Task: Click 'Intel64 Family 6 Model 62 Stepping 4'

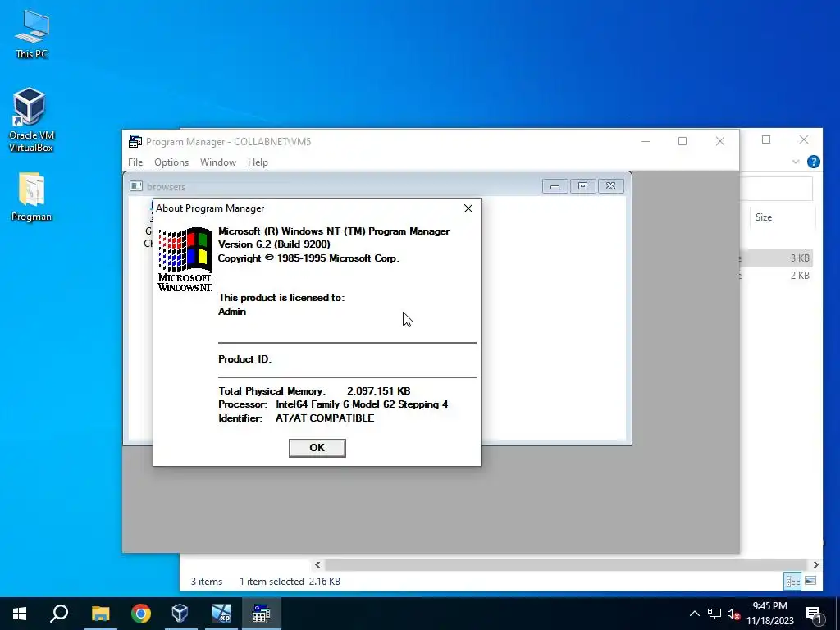Action: pos(362,404)
